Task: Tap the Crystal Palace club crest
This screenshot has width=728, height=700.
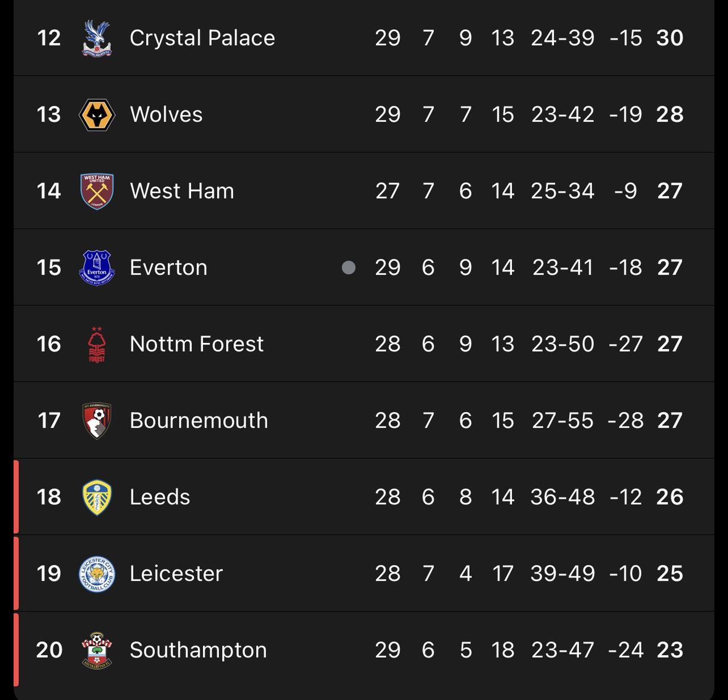Action: click(x=97, y=38)
